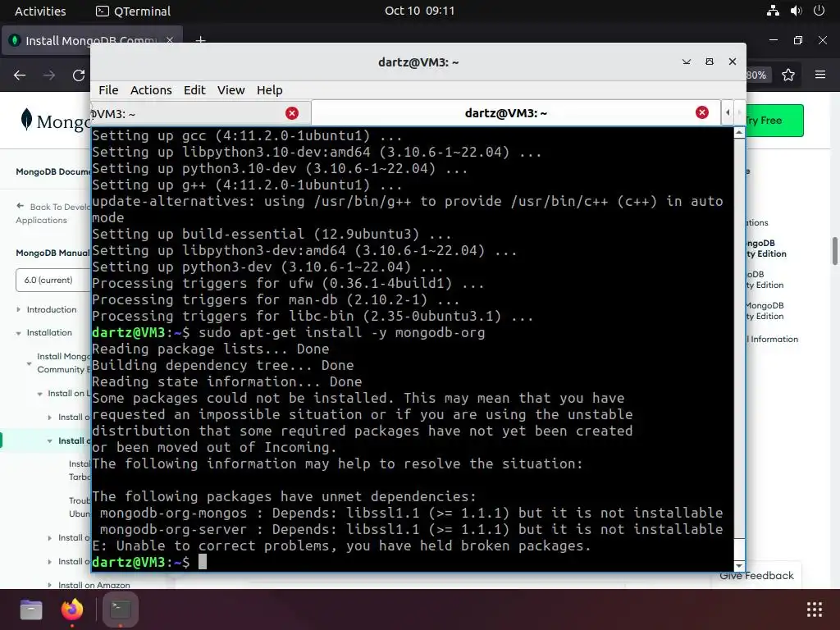The image size is (840, 630).
Task: Click the QTerminal window dropdown arrow button
Action: coord(687,62)
